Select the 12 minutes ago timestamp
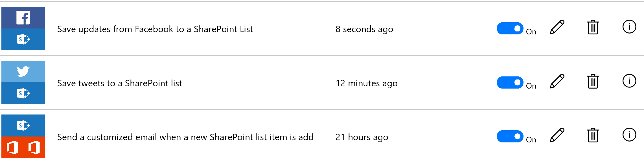 click(367, 83)
